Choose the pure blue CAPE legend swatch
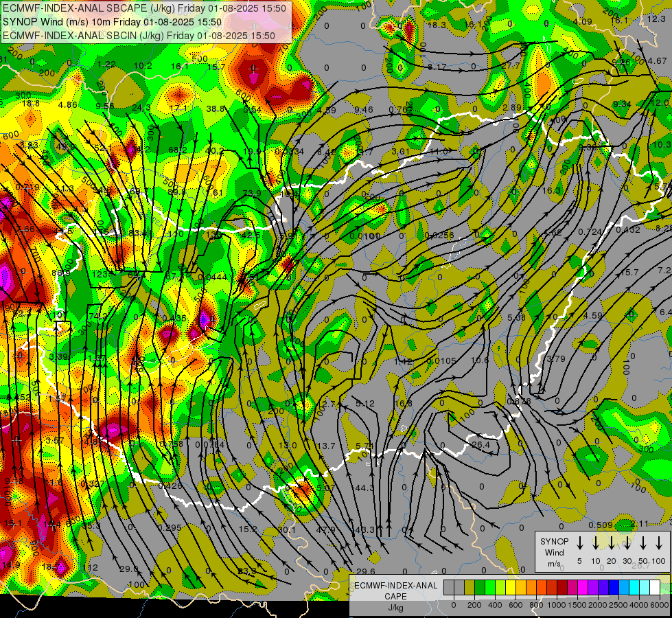Screen dimensions: 672x618 613,588
